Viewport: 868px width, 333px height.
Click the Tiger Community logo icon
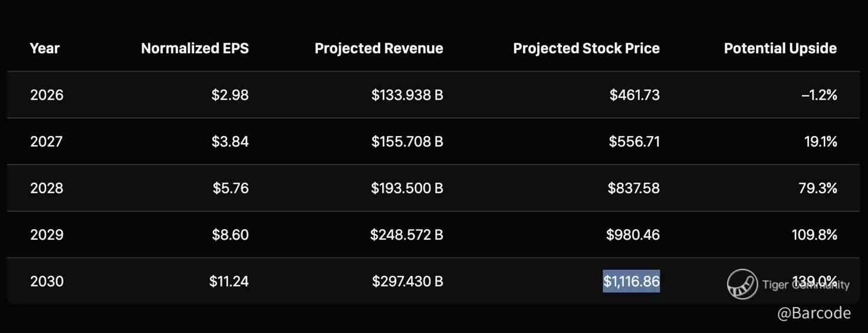742,284
